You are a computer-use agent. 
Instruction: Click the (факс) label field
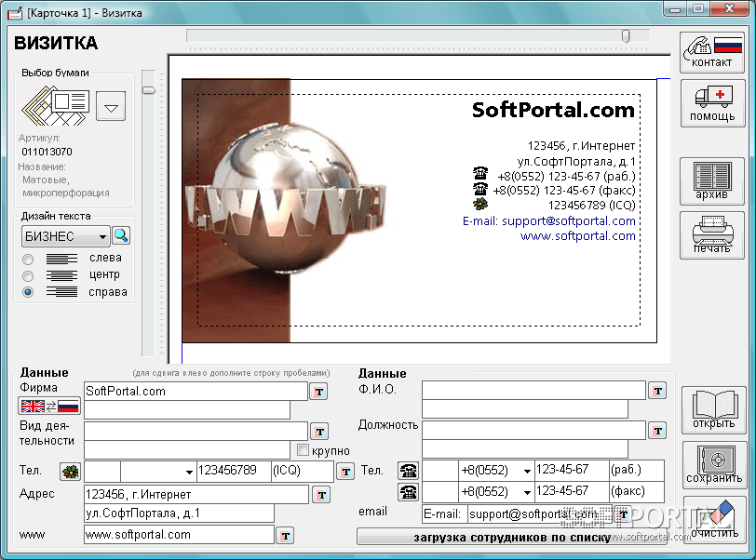637,491
